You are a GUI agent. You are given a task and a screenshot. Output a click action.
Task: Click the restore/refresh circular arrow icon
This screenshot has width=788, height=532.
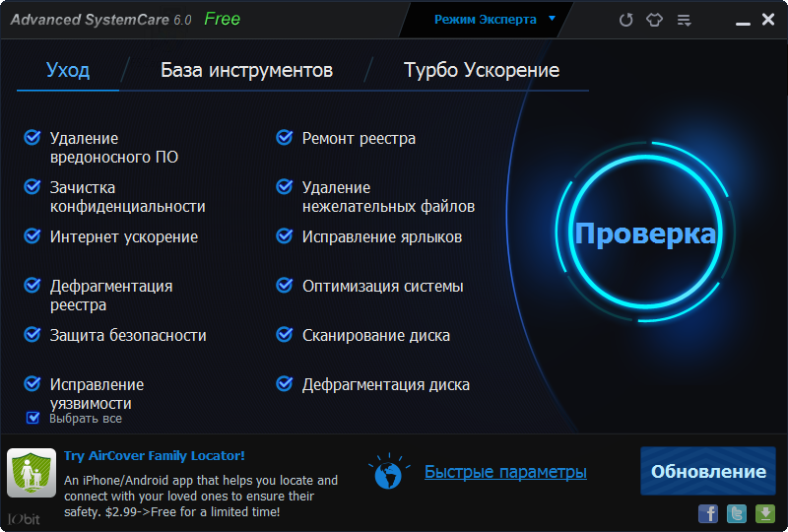625,20
